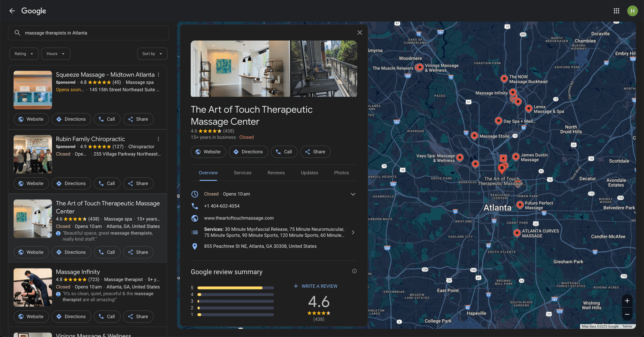This screenshot has height=337, width=644.
Task: Open Massage Infinity listing thumbnail
Action: [x=33, y=288]
